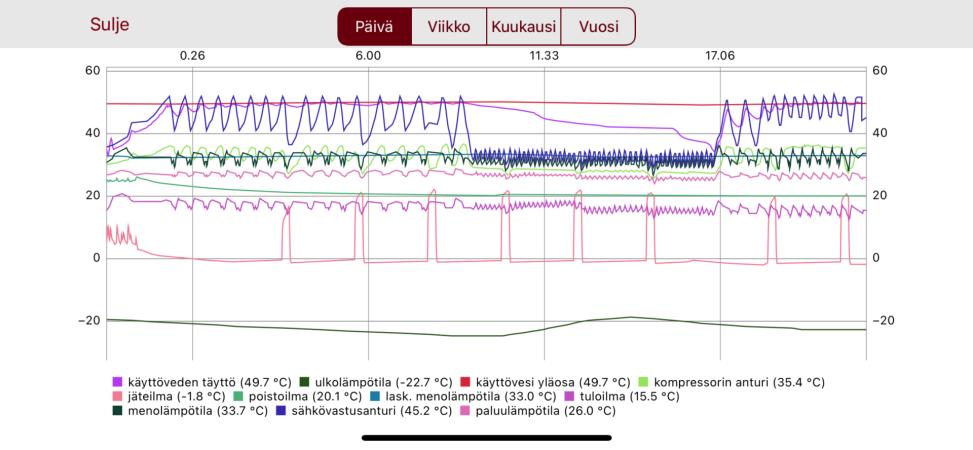Switch to Kuukausi view
973x450 pixels.
point(523,27)
